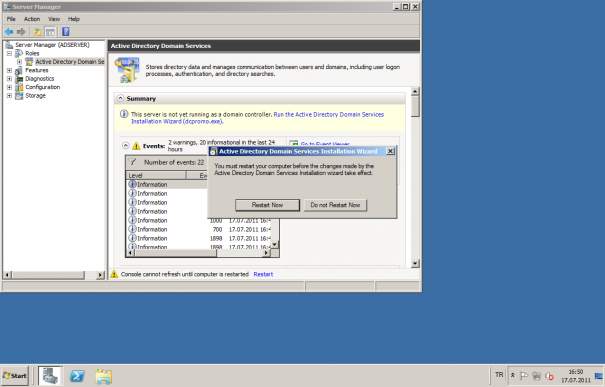The width and height of the screenshot is (605, 387).
Task: Click the events filter funnel icon
Action: pyautogui.click(x=132, y=162)
